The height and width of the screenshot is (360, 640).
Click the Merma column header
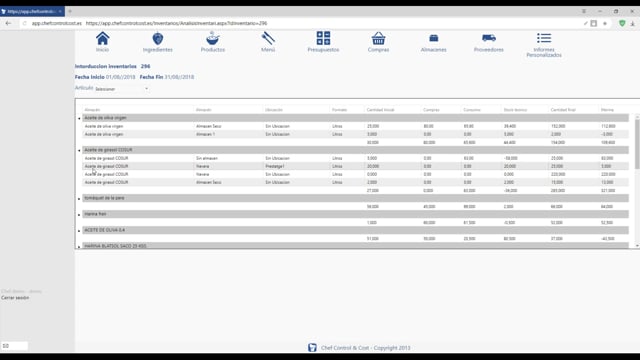607,110
